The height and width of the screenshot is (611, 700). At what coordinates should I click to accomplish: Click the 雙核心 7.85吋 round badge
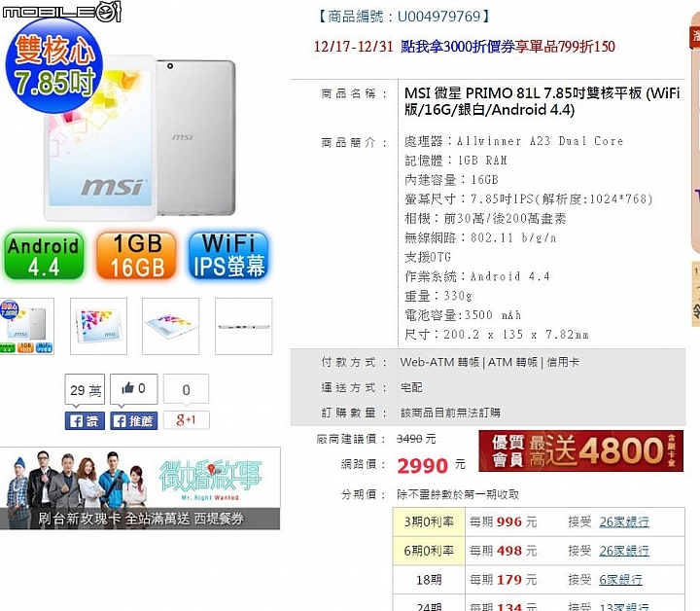[x=54, y=65]
